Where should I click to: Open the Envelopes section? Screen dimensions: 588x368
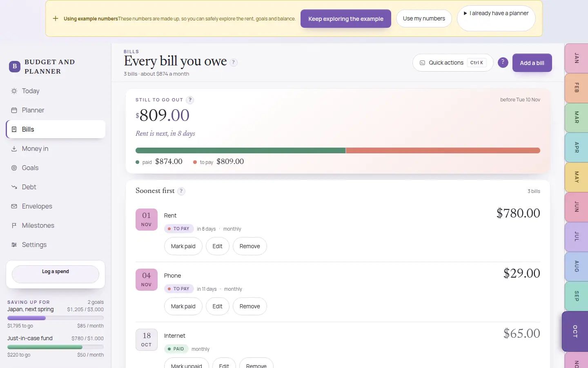pos(56,206)
